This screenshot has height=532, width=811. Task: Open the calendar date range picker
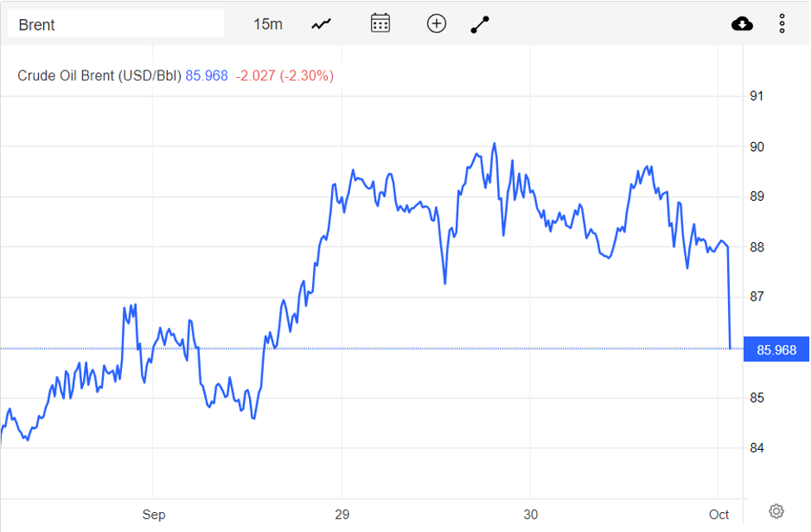380,23
